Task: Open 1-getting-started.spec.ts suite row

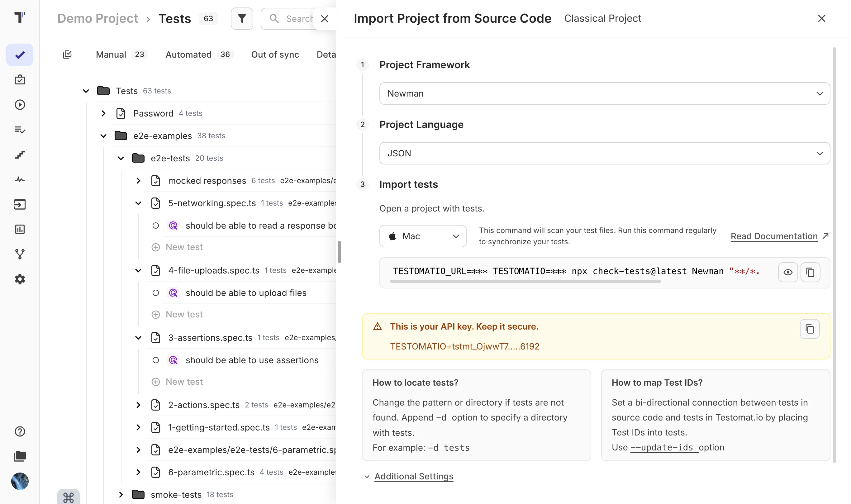Action: click(241, 427)
